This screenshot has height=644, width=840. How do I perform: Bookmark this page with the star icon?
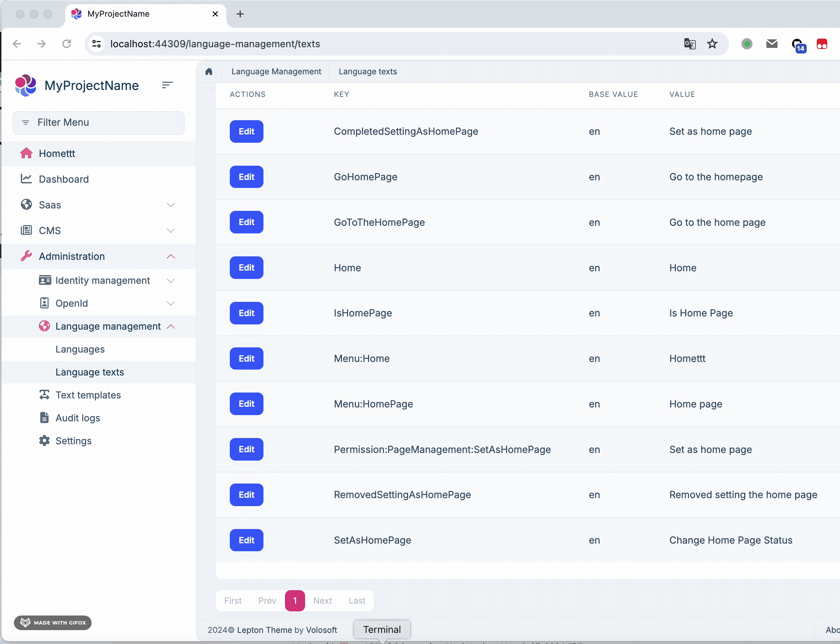click(x=712, y=44)
